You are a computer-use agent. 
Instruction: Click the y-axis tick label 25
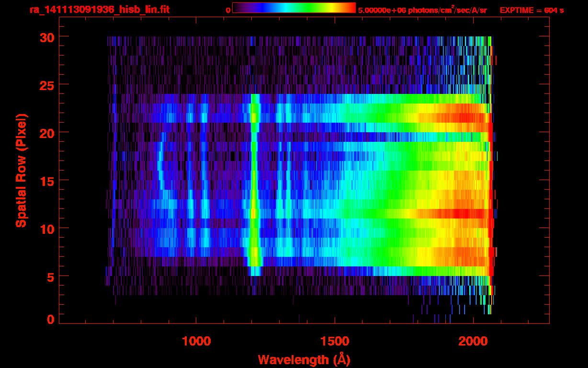(x=46, y=85)
